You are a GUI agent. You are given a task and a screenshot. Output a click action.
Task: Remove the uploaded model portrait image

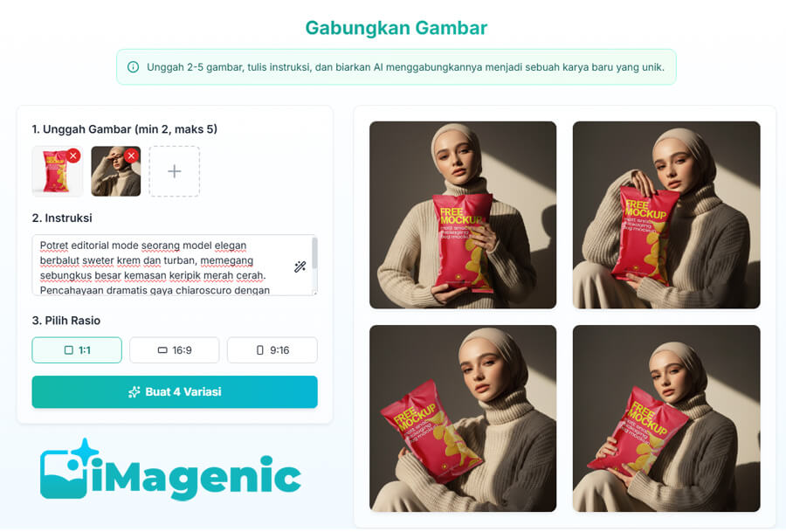pyautogui.click(x=131, y=155)
